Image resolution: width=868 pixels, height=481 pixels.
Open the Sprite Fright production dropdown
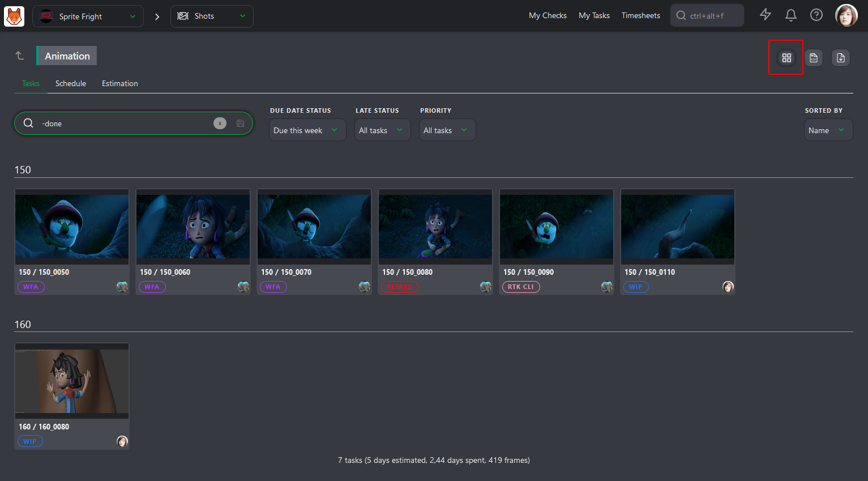point(88,16)
